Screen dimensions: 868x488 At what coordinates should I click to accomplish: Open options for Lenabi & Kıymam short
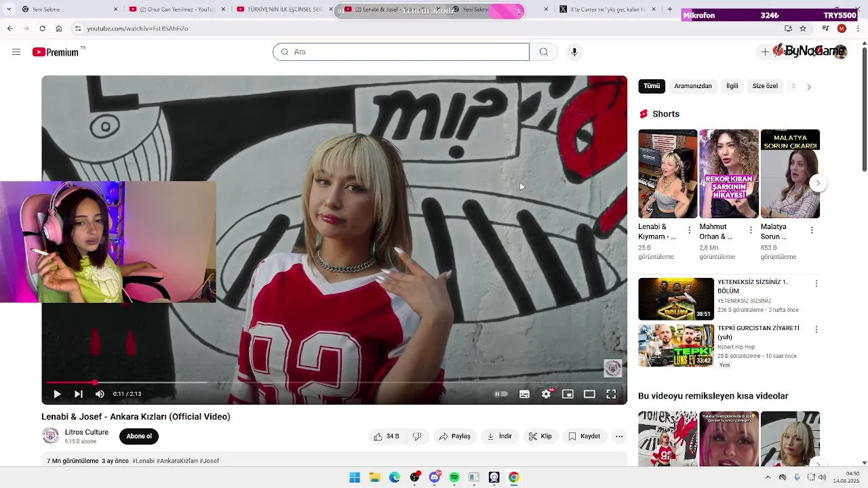tap(690, 230)
